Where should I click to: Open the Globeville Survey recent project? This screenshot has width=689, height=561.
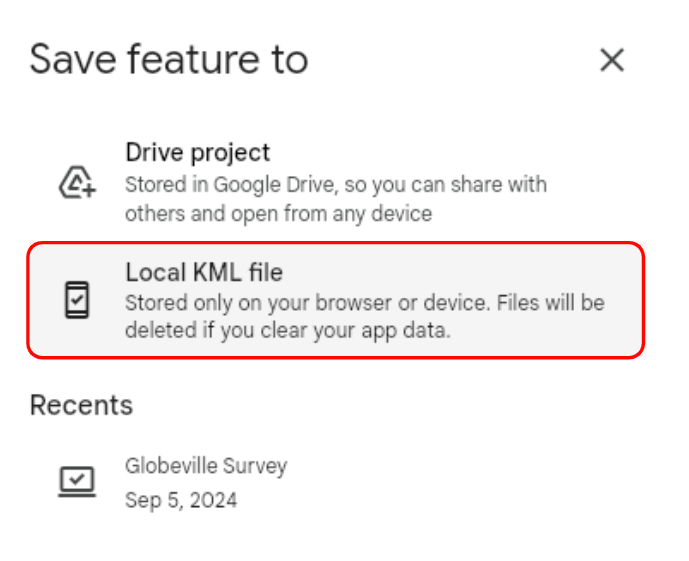[205, 466]
